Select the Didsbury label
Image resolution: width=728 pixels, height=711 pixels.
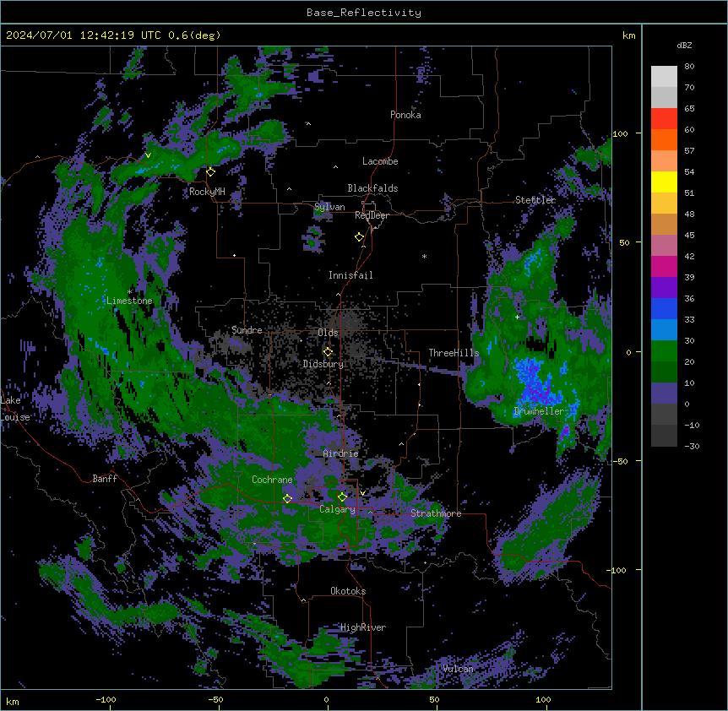(x=323, y=364)
